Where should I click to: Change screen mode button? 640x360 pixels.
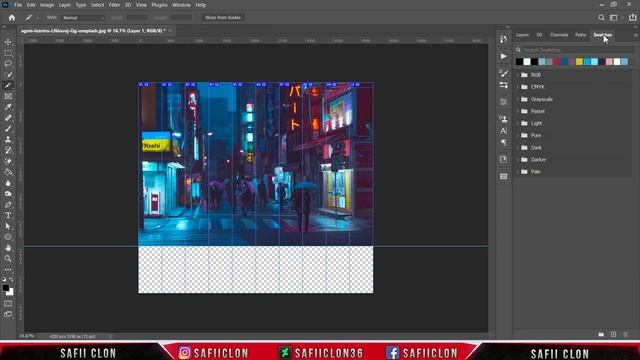point(8,315)
